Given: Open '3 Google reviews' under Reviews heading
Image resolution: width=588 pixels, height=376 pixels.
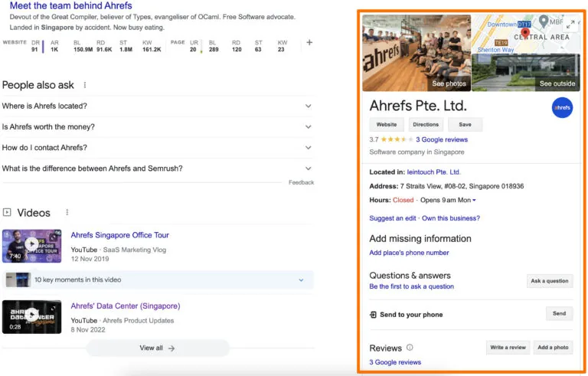Looking at the screenshot, I should tap(395, 362).
